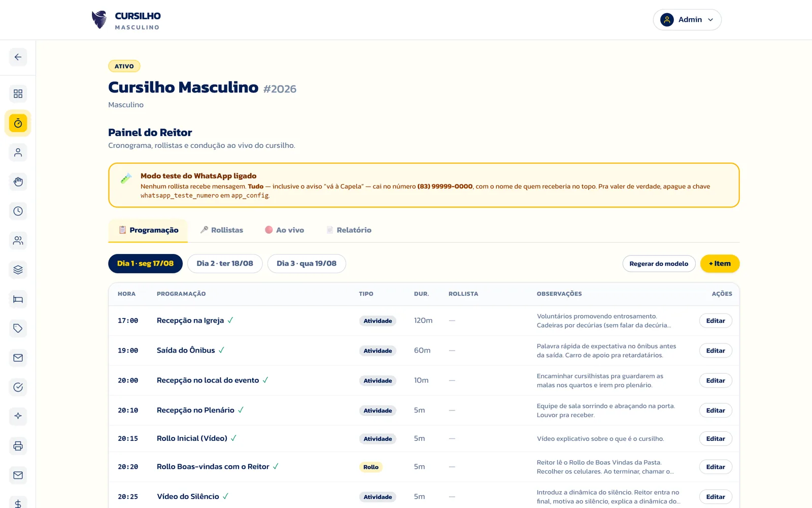Click the yellow Rollo type badge

point(371,467)
